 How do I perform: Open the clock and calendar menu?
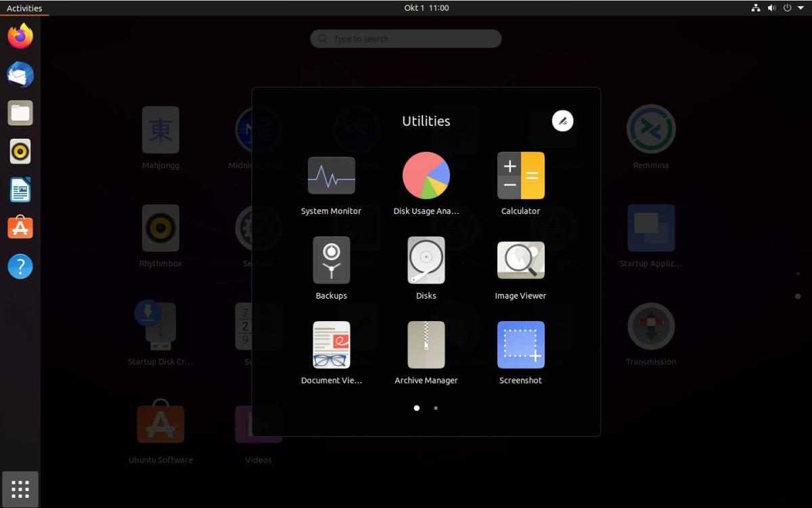[426, 8]
